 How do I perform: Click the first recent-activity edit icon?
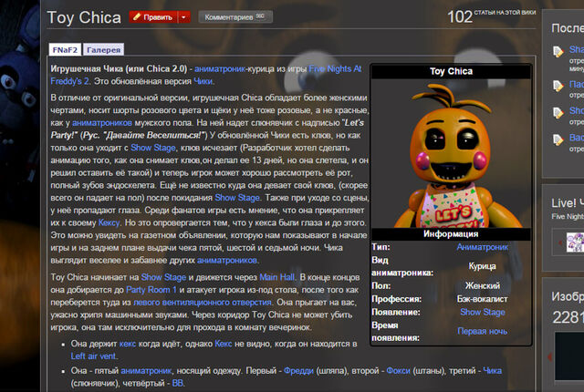click(x=558, y=52)
